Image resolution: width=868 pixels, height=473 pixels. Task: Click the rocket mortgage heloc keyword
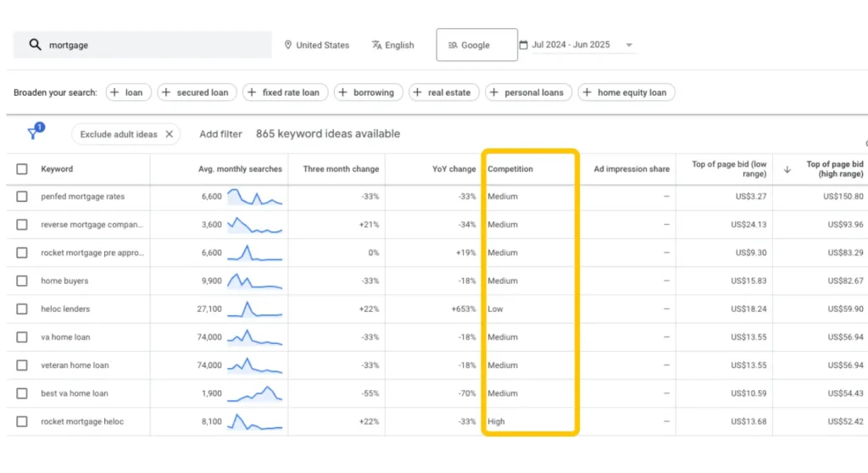pyautogui.click(x=82, y=421)
